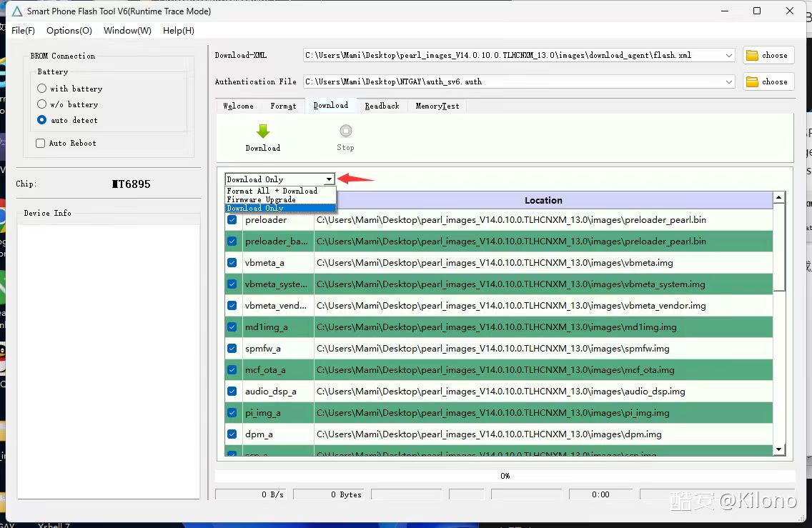Click the Stop icon in toolbar
This screenshot has width=812, height=528.
pos(346,131)
